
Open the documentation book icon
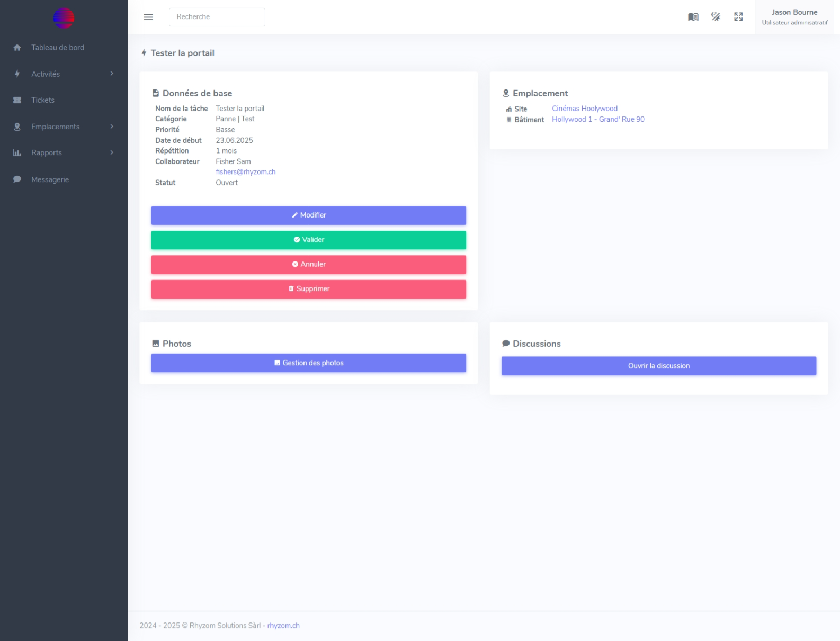point(693,17)
